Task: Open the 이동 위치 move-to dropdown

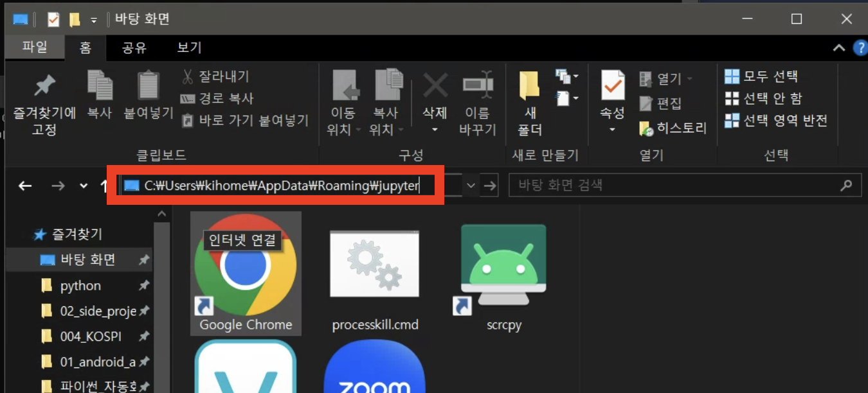Action: pyautogui.click(x=343, y=103)
